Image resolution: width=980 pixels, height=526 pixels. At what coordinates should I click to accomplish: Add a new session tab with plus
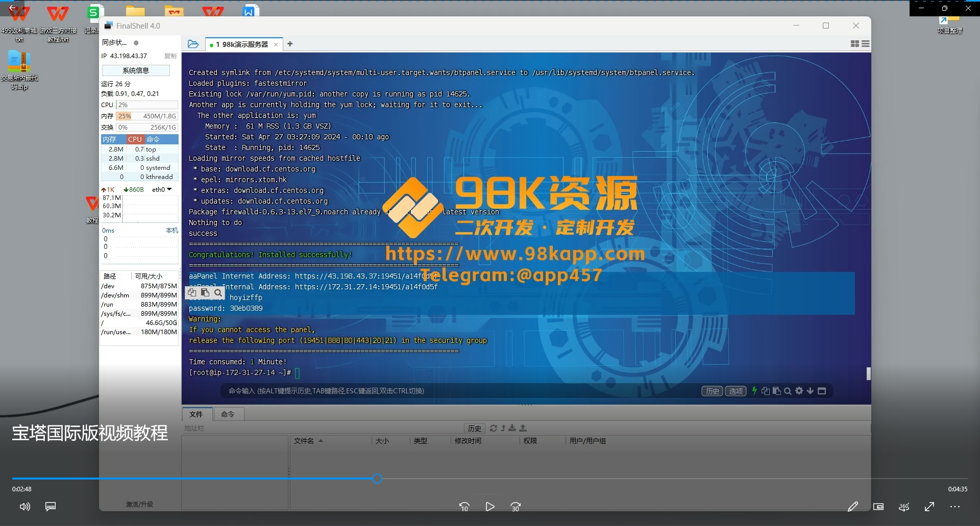point(290,44)
